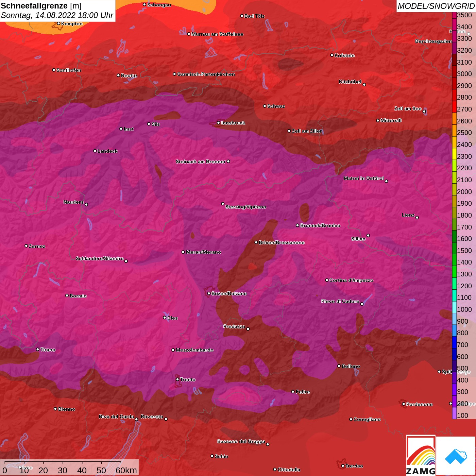Click the Cles city marker dot
The image size is (476, 476).
coord(165,318)
